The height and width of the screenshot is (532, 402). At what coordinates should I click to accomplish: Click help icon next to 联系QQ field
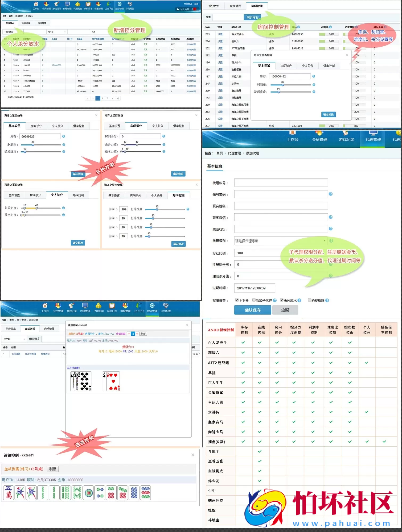coord(331,229)
